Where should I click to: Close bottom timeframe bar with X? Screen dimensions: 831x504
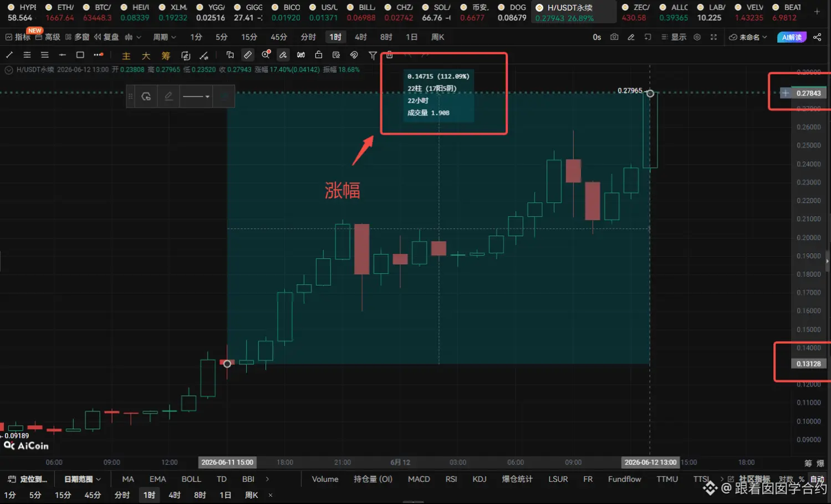point(271,495)
